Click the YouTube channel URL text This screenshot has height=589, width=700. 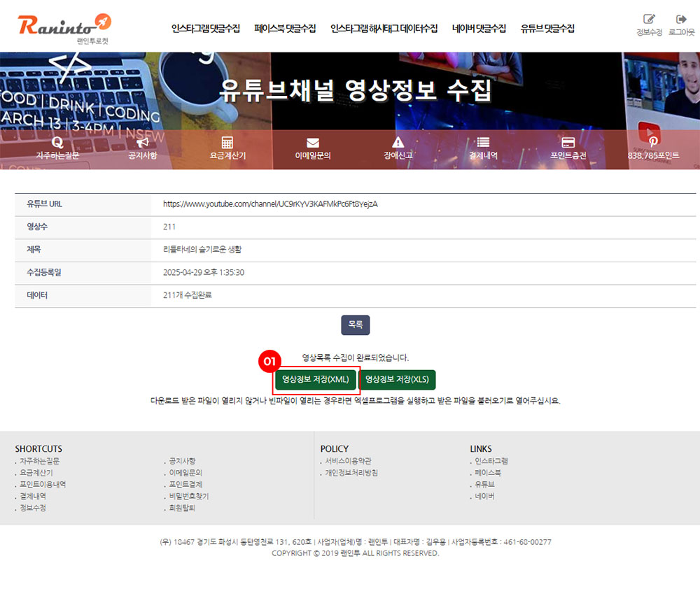tap(270, 204)
